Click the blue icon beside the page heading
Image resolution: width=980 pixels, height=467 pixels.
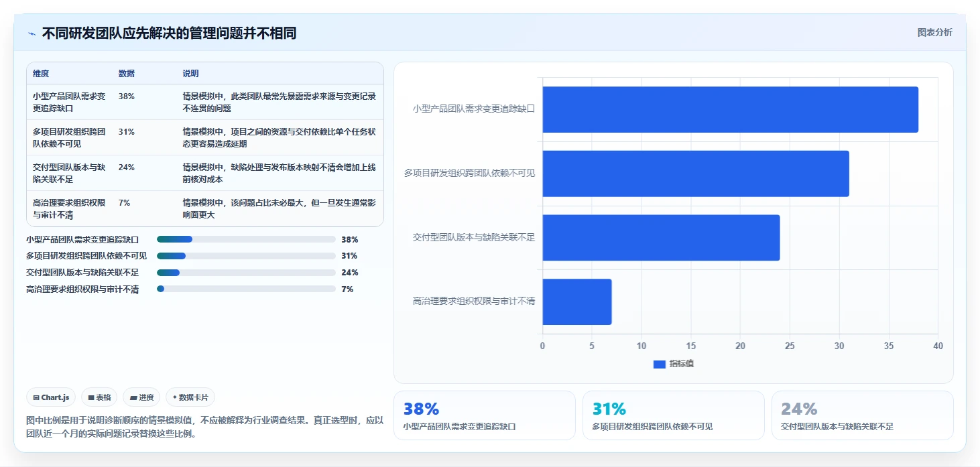click(32, 34)
